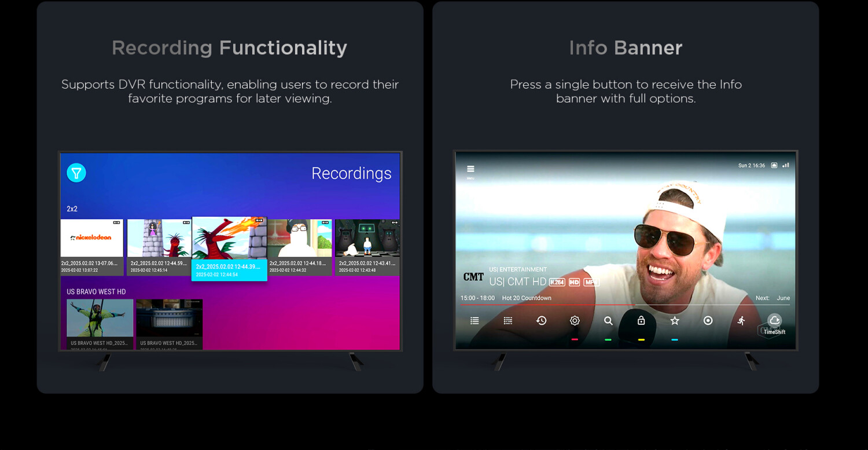The image size is (868, 450).
Task: Click the search magnifier icon
Action: point(608,320)
